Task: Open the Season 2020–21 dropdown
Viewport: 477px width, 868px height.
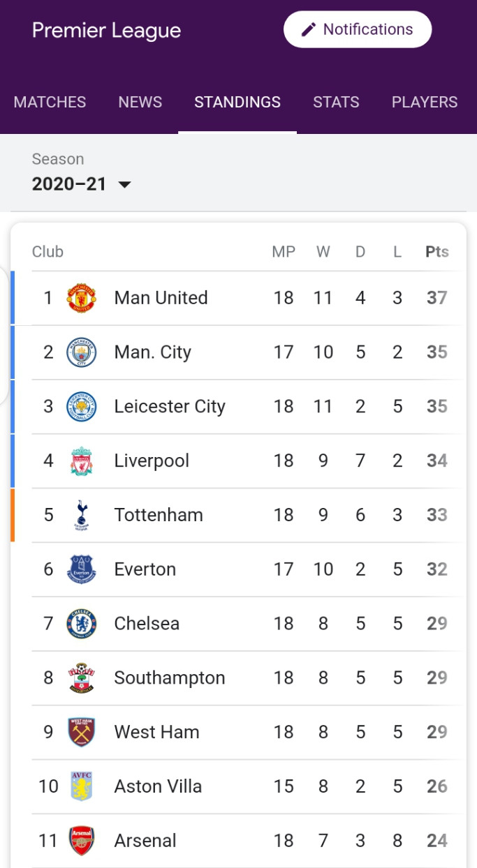Action: pyautogui.click(x=82, y=184)
